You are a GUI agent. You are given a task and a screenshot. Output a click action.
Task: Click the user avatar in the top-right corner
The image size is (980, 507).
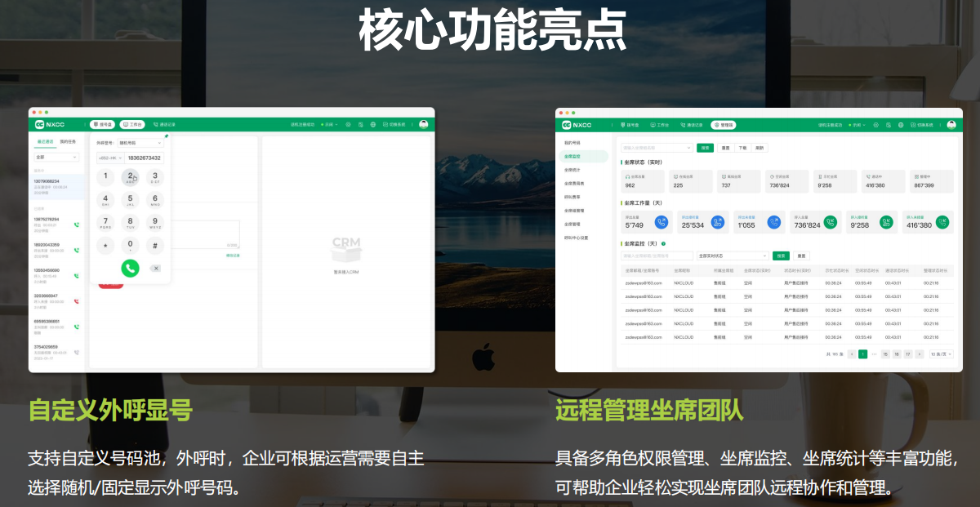coord(951,124)
